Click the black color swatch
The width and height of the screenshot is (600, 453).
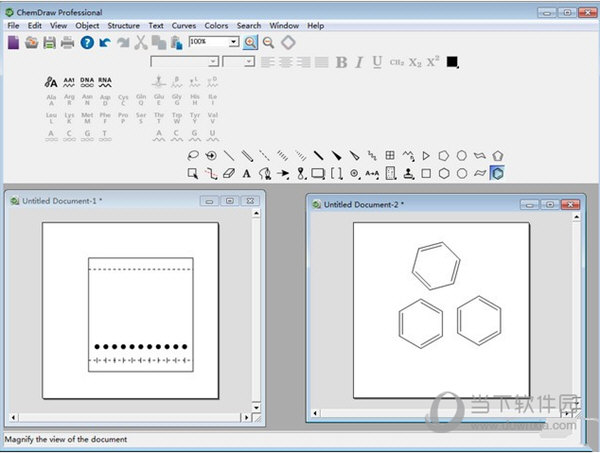(x=452, y=62)
